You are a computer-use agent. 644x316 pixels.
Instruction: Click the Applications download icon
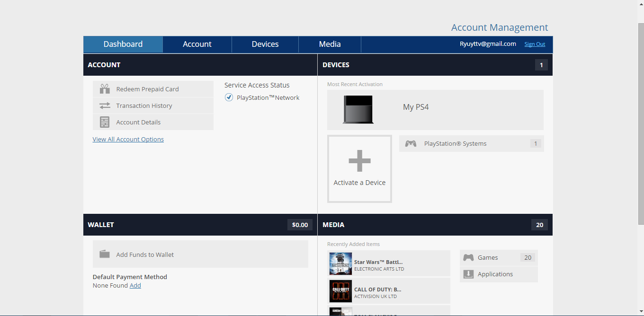point(468,274)
